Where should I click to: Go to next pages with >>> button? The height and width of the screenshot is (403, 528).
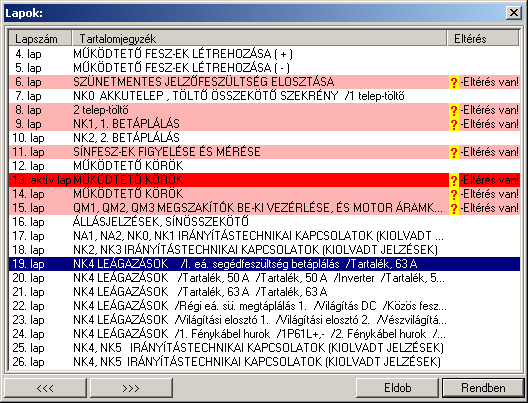pyautogui.click(x=131, y=388)
